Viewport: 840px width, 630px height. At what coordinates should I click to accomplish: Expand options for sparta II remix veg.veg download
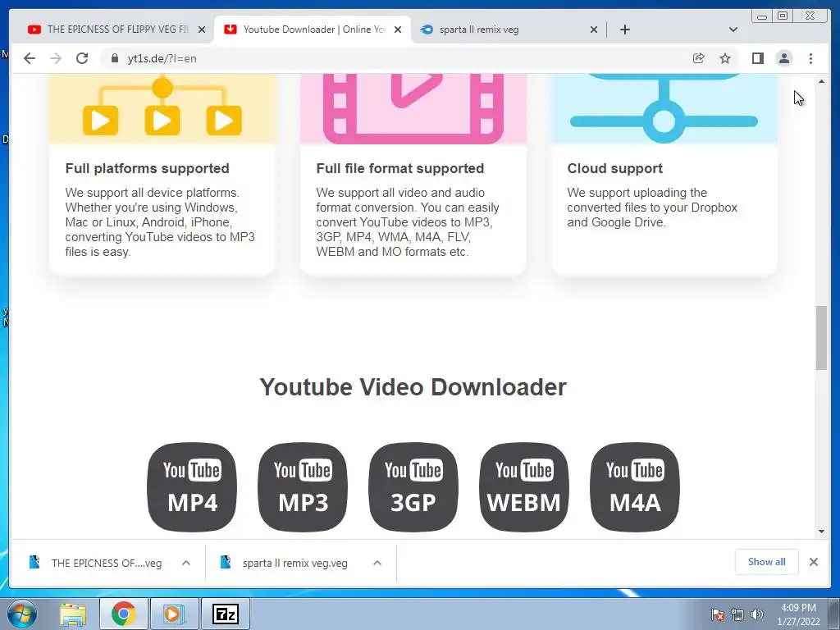pyautogui.click(x=377, y=563)
